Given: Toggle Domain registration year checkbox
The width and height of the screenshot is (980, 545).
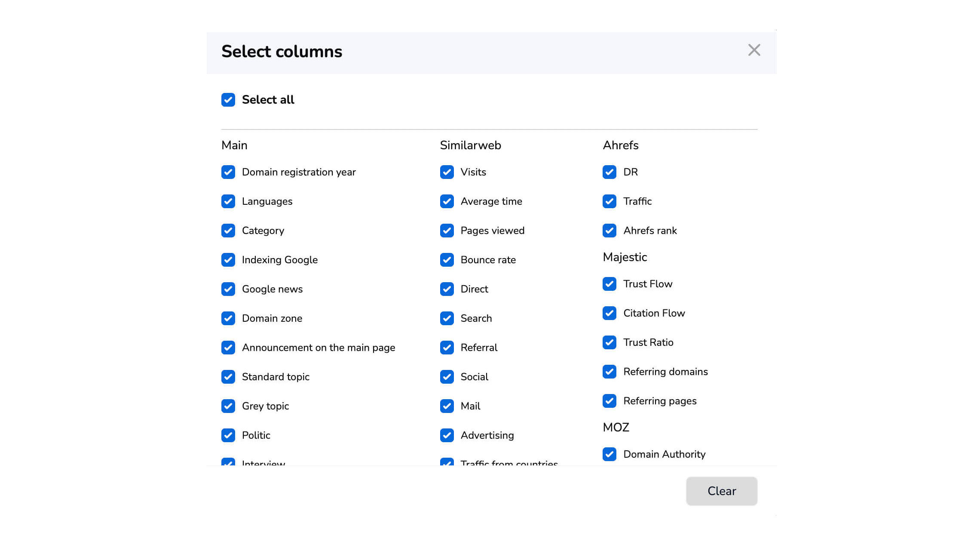Looking at the screenshot, I should 228,172.
